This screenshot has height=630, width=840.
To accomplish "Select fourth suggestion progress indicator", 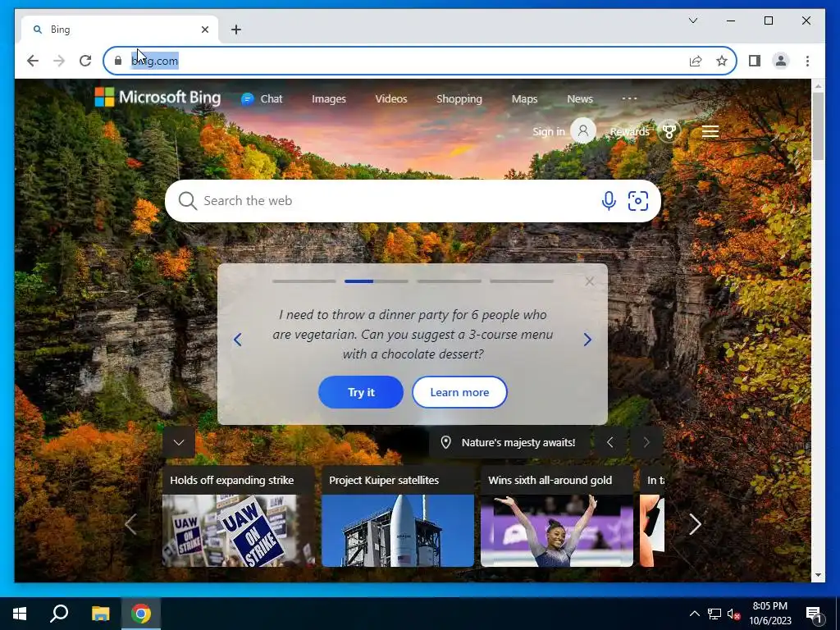I will (521, 281).
